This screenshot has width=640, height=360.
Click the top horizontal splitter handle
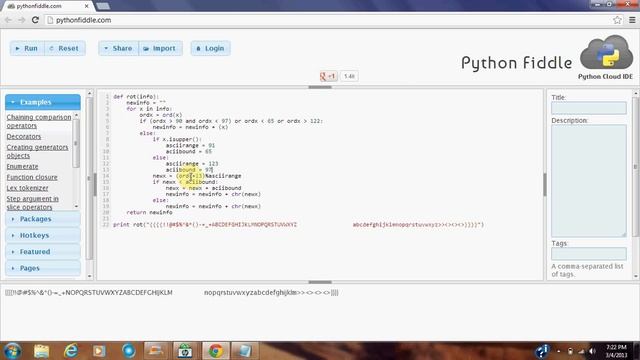[x=320, y=87]
